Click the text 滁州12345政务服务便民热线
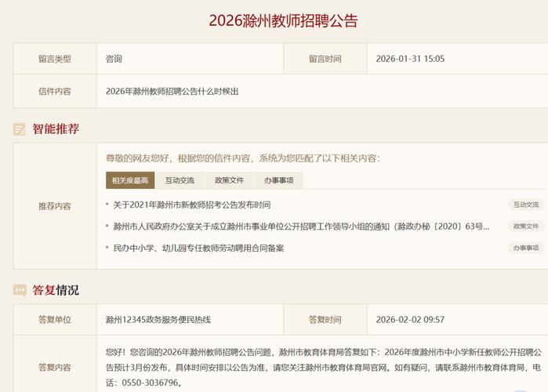This screenshot has height=392, width=548. coord(158,319)
